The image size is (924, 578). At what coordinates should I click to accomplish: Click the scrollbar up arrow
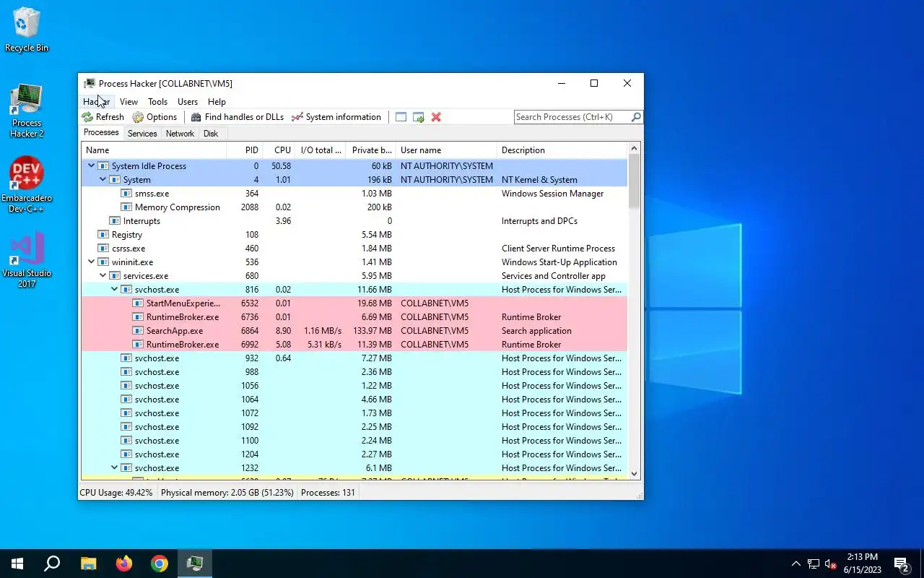click(635, 149)
